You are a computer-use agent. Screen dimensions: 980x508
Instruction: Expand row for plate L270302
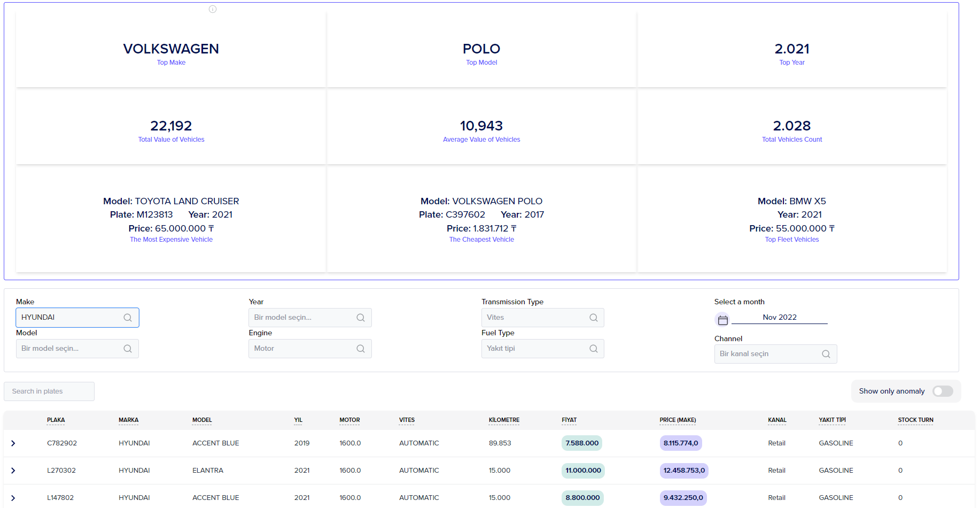tap(13, 471)
